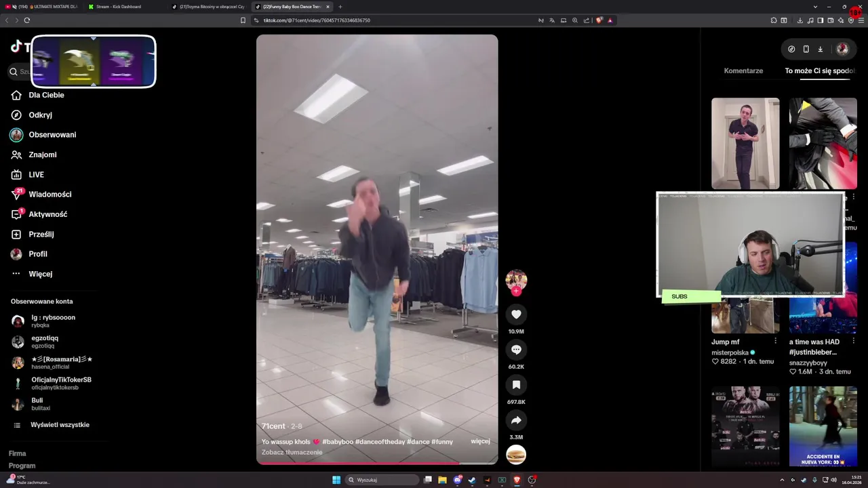868x488 pixels.
Task: Open a new browser tab
Action: 340,7
